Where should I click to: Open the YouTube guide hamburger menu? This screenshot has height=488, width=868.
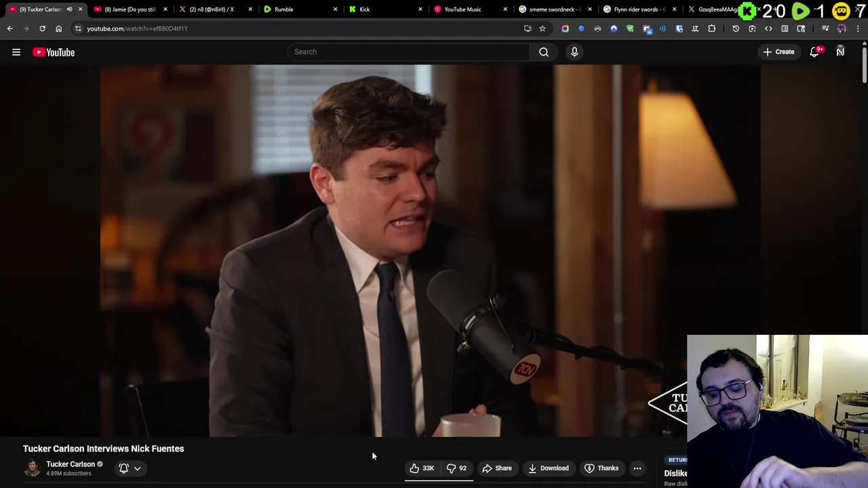(x=16, y=52)
